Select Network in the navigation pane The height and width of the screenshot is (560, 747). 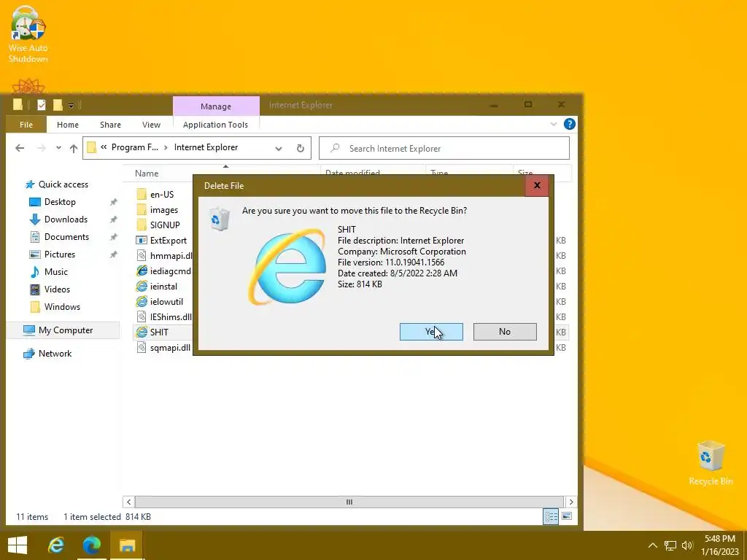(x=55, y=354)
